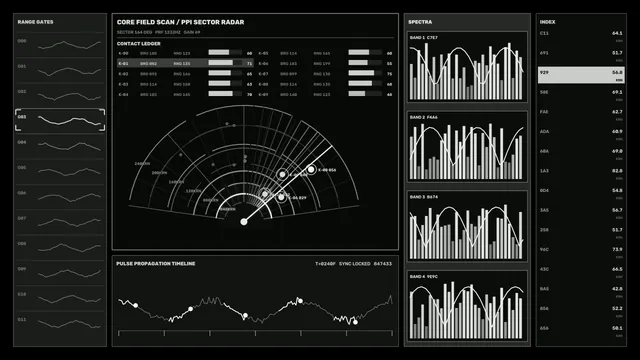Select index entry 656

(581, 331)
